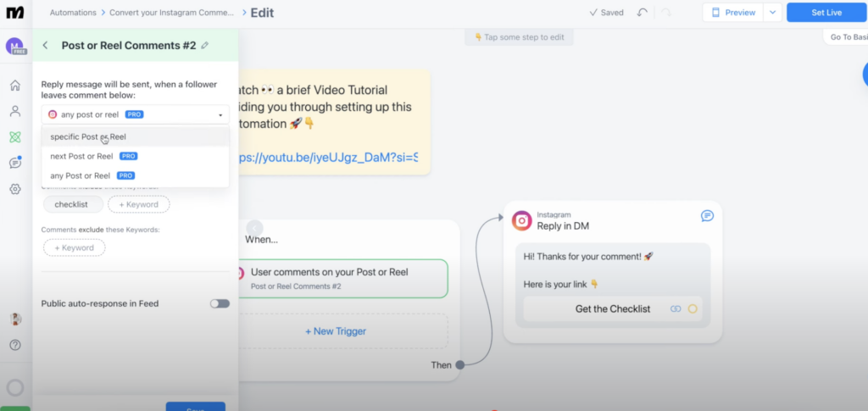868x411 pixels.
Task: Click the Then connector dot
Action: 460,365
